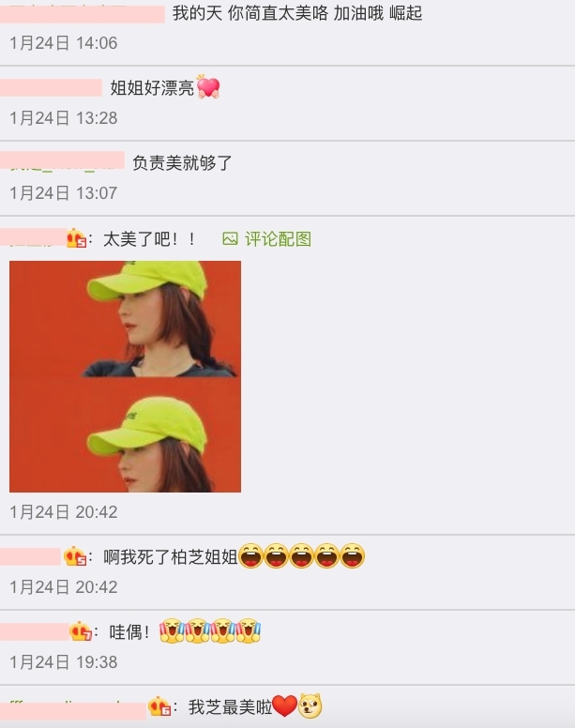Click the 1月24日 14:06 timestamp
Viewport: 575px width, 728px height.
pos(64,43)
